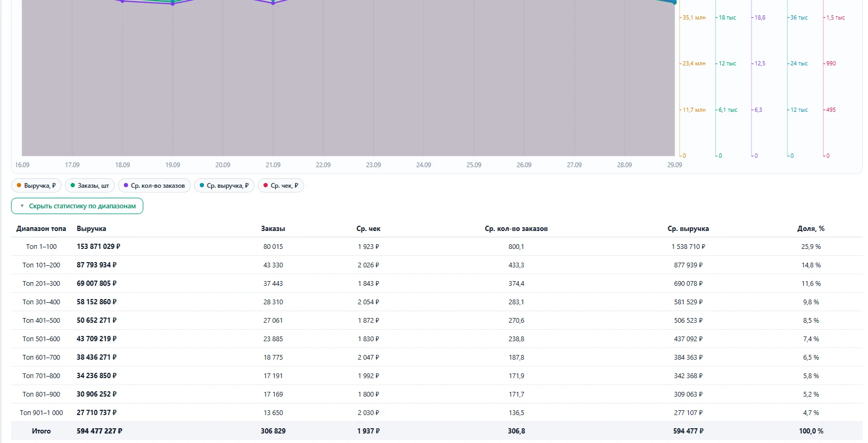Click revenue value 87 793 934 ₽
The image size is (868, 443).
96,265
